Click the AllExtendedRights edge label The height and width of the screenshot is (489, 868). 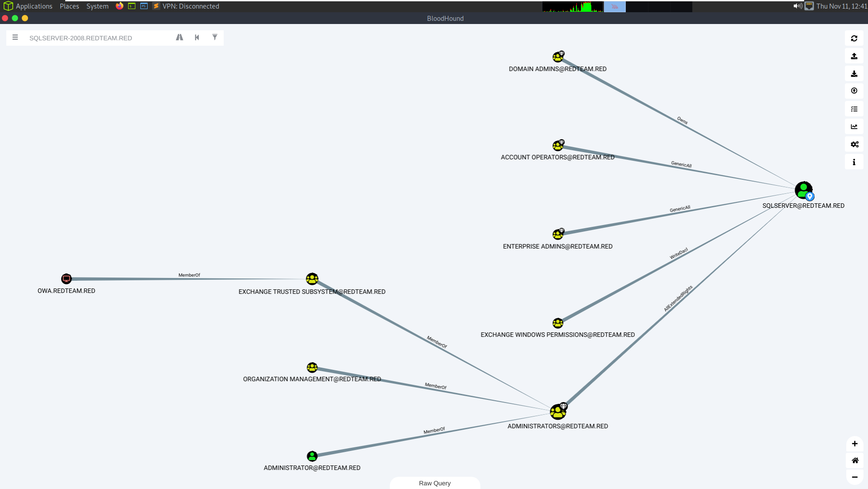tap(678, 298)
